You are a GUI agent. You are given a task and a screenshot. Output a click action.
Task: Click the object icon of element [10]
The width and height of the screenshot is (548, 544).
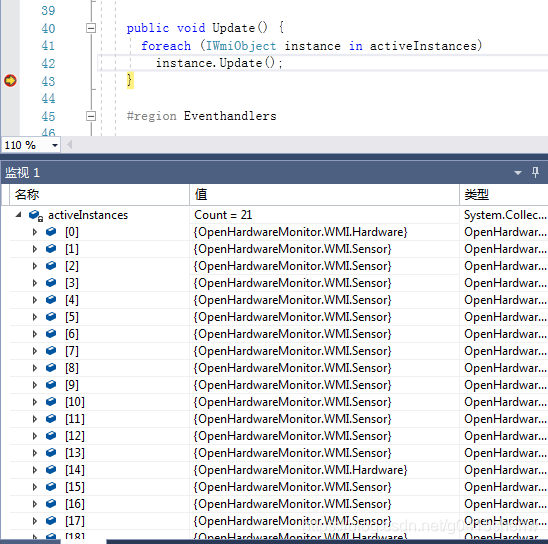click(51, 401)
